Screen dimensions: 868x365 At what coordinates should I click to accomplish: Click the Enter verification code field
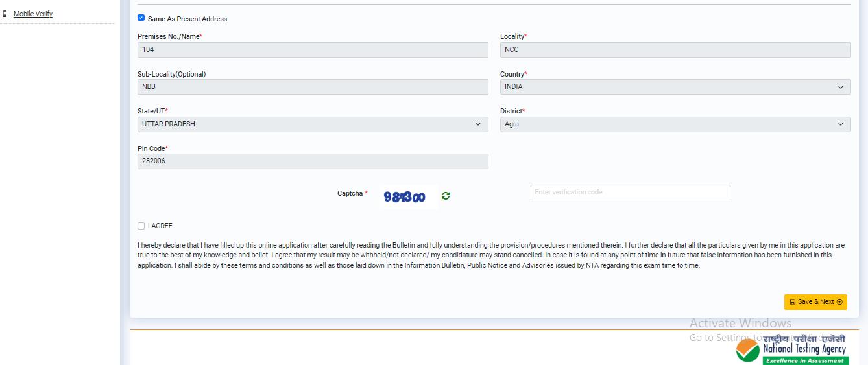point(630,193)
